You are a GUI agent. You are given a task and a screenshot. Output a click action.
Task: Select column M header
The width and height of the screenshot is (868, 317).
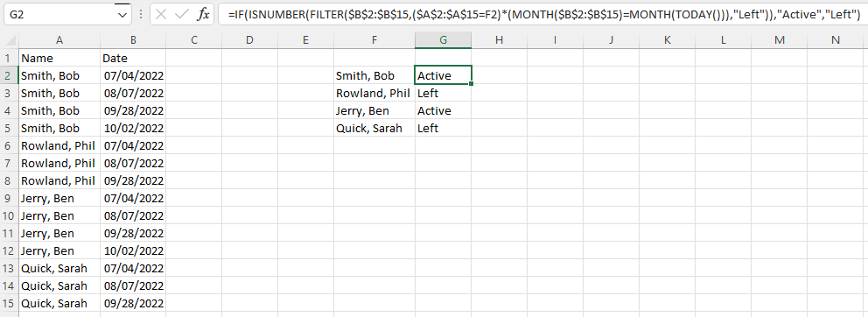pyautogui.click(x=780, y=40)
